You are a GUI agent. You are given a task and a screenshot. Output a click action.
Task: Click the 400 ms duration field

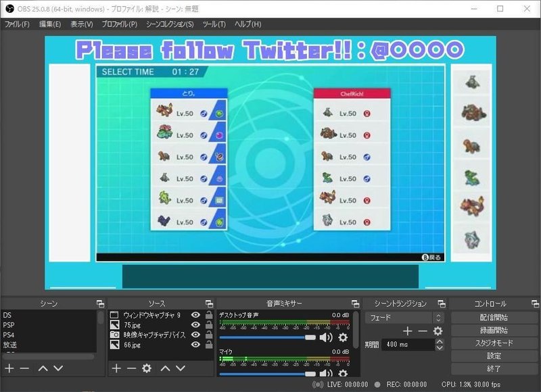point(408,345)
